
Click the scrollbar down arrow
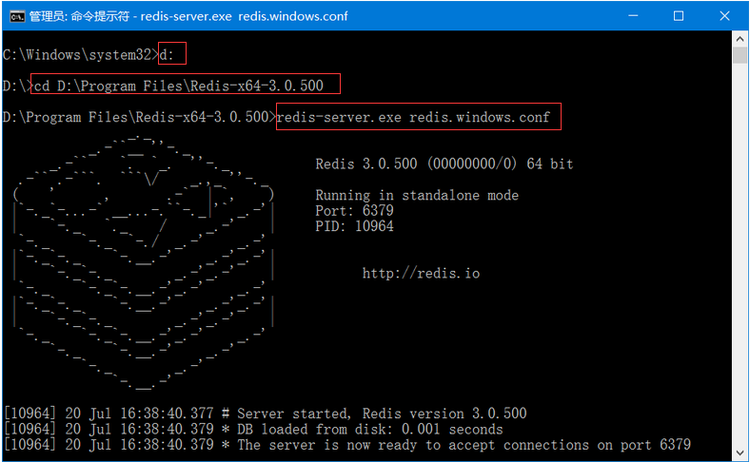740,452
